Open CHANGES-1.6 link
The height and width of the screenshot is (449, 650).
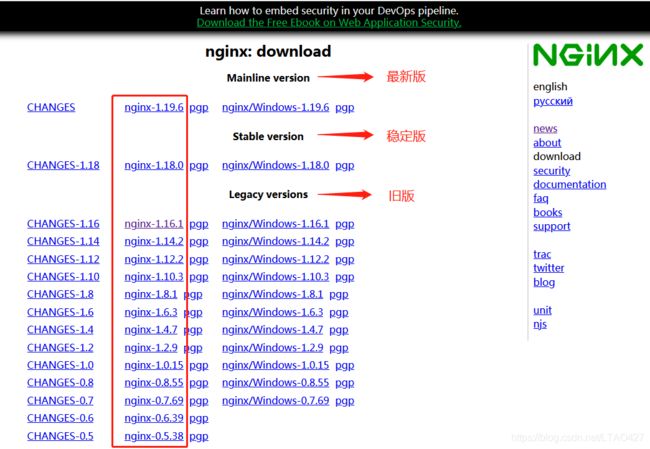[60, 312]
